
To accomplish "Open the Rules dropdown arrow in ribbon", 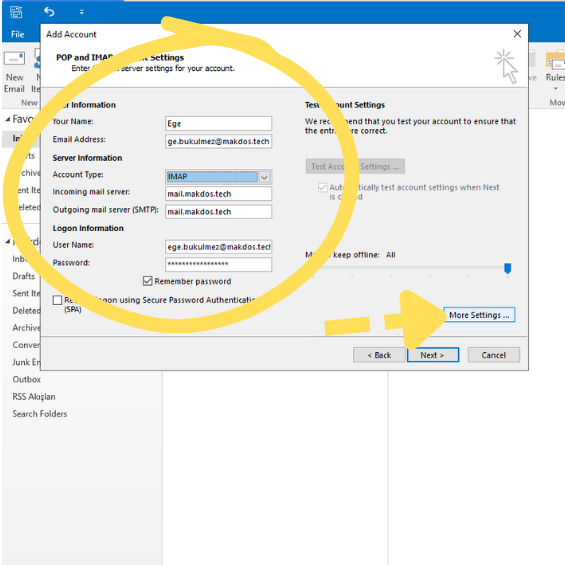I will coord(555,89).
